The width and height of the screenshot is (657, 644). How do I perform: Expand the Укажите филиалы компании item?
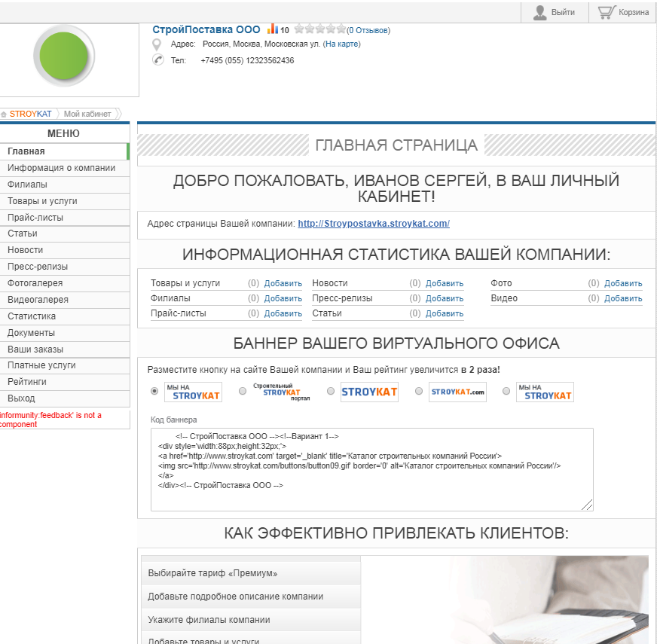(251, 620)
